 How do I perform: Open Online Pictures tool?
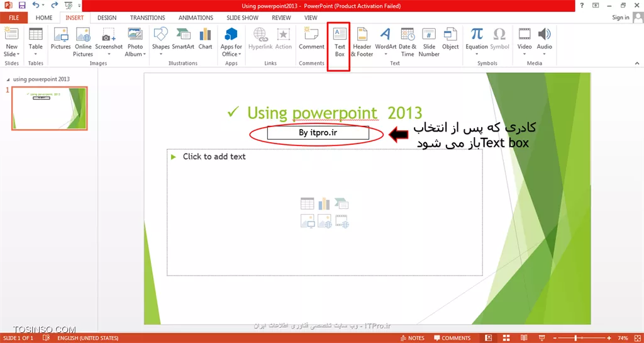(83, 42)
